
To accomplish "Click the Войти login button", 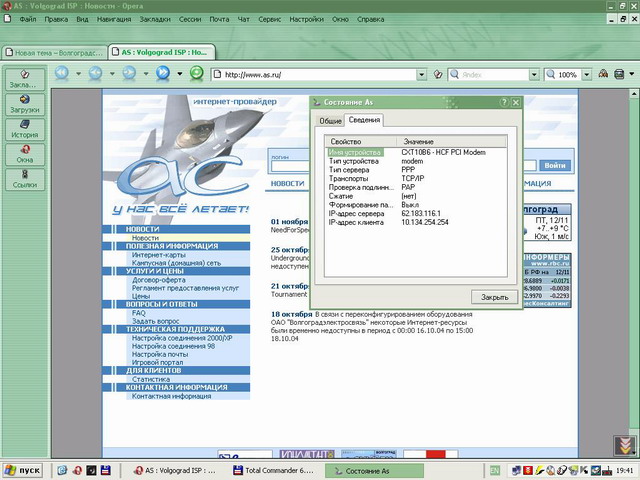I will click(x=555, y=165).
